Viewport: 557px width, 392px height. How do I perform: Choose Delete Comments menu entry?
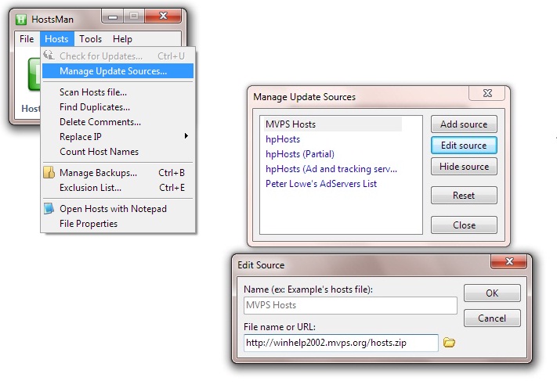118,122
